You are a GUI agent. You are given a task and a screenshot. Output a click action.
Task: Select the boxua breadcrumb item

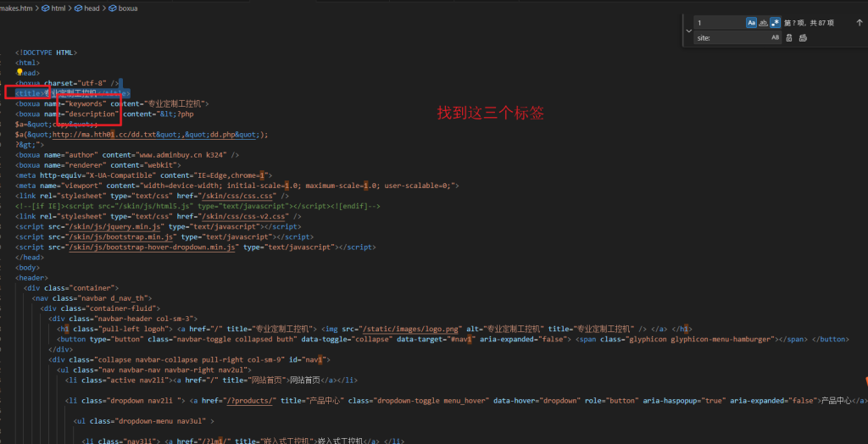127,8
